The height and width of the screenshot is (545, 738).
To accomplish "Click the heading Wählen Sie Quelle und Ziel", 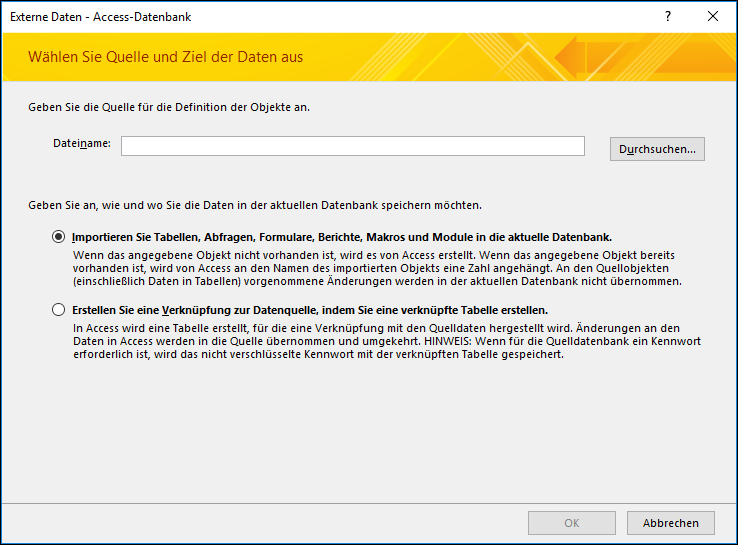I will (165, 57).
